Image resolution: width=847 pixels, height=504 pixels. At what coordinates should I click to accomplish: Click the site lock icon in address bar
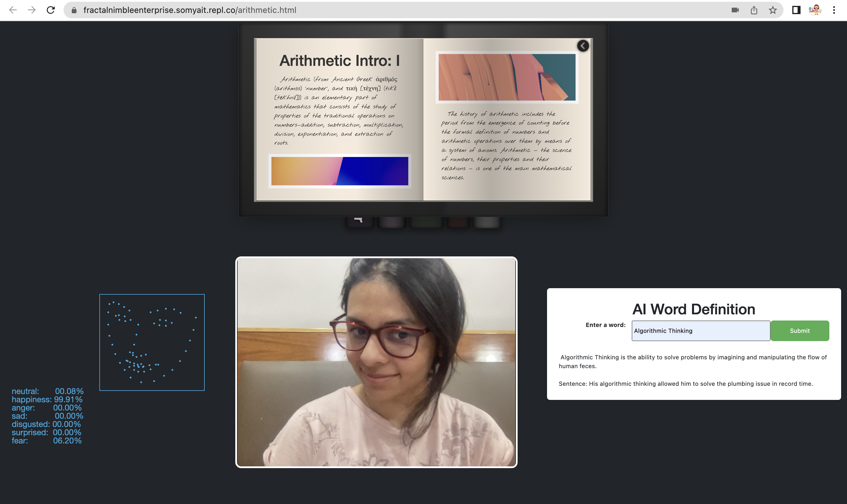pyautogui.click(x=74, y=10)
